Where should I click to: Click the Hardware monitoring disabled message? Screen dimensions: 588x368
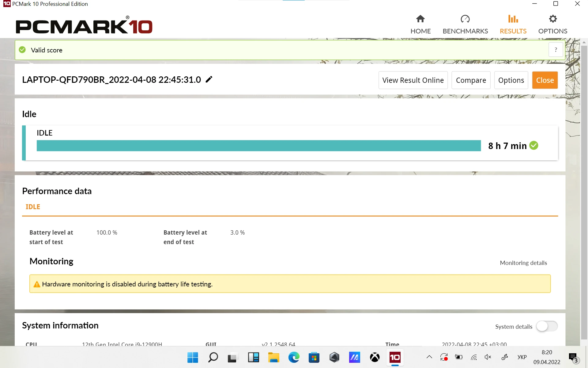pyautogui.click(x=127, y=284)
